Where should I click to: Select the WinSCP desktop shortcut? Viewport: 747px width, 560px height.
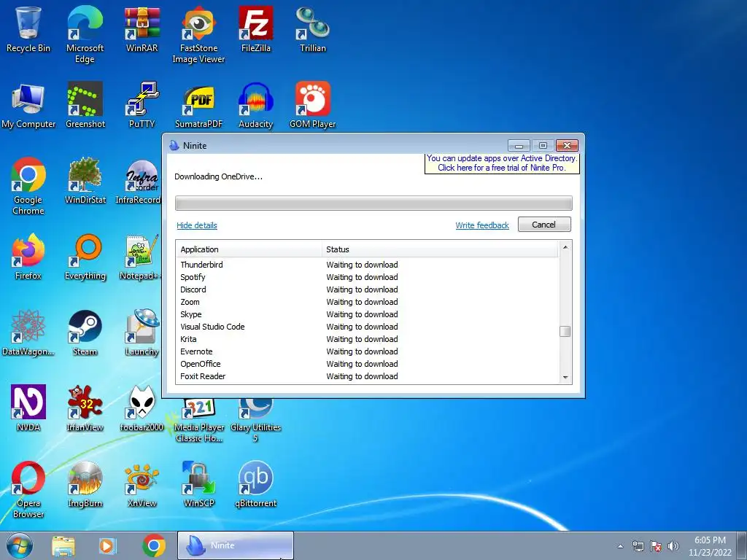(x=198, y=485)
